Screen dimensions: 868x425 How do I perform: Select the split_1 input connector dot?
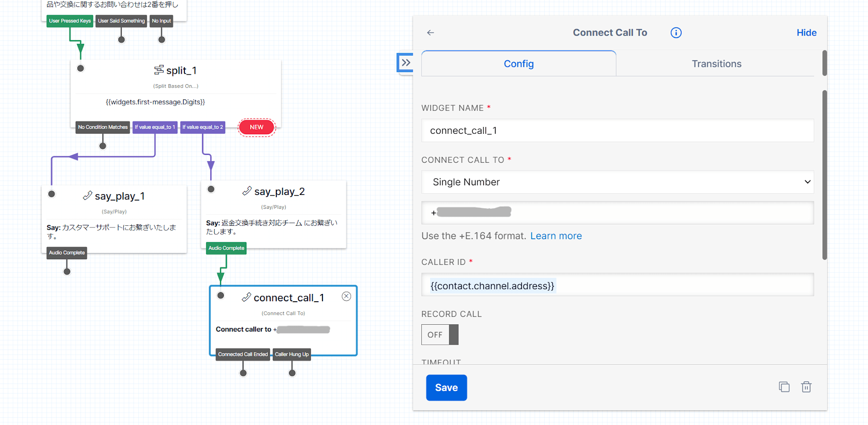pyautogui.click(x=81, y=68)
